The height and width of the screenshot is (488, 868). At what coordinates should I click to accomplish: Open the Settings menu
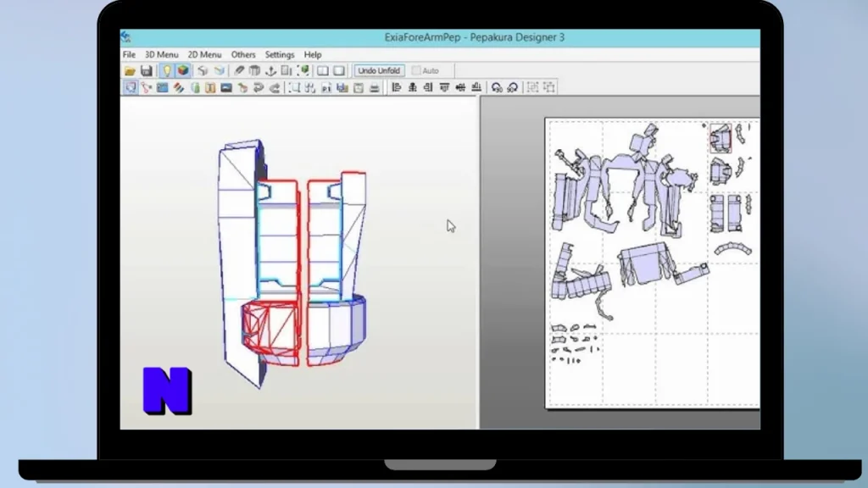click(x=280, y=55)
